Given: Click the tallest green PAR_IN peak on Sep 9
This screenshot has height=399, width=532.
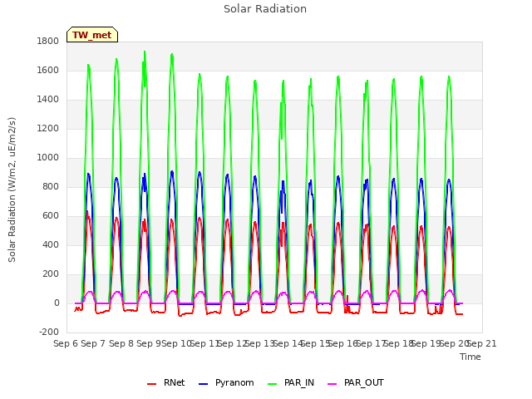Looking at the screenshot, I should [x=145, y=52].
